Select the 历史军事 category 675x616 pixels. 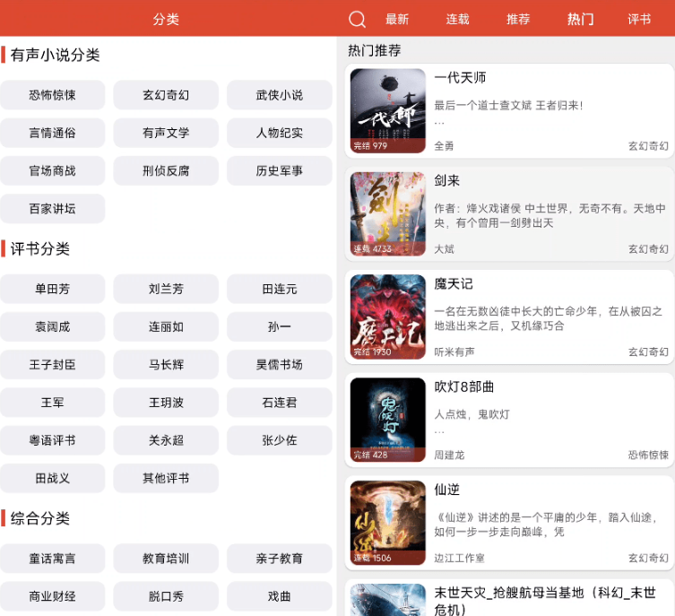(x=280, y=170)
